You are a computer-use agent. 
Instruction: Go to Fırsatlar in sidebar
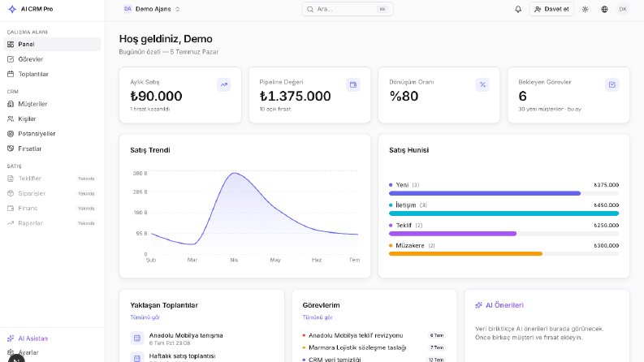coord(52,149)
